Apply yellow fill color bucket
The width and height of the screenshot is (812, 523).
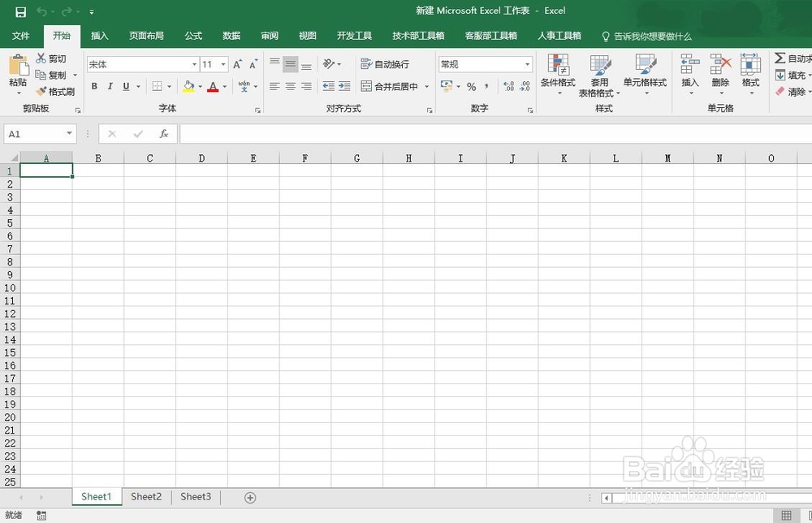point(188,86)
